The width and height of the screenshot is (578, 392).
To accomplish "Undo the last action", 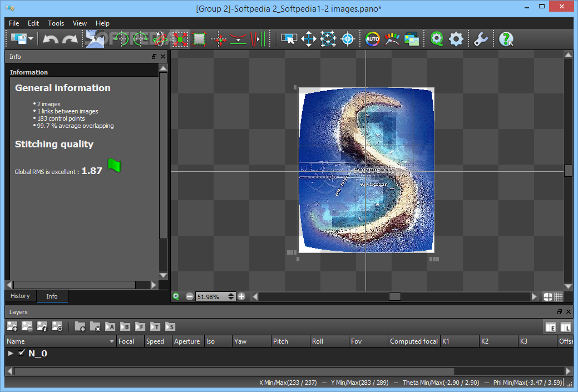I will tap(51, 39).
